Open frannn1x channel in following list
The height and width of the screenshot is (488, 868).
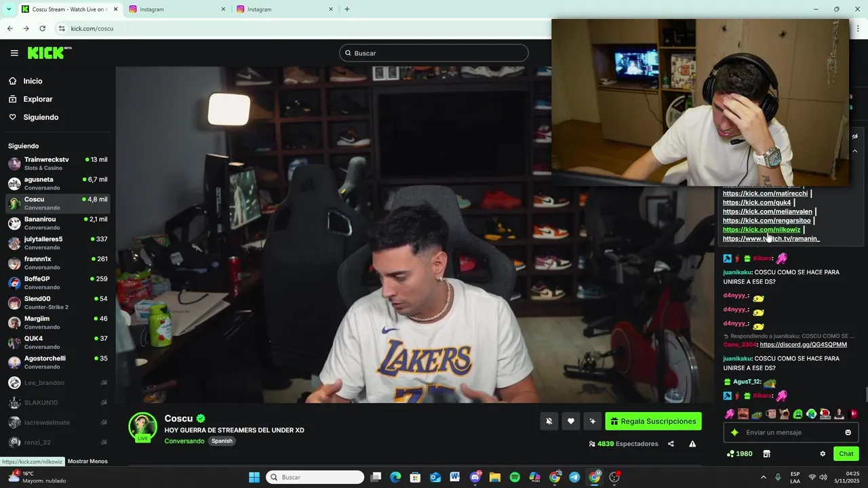[58, 263]
